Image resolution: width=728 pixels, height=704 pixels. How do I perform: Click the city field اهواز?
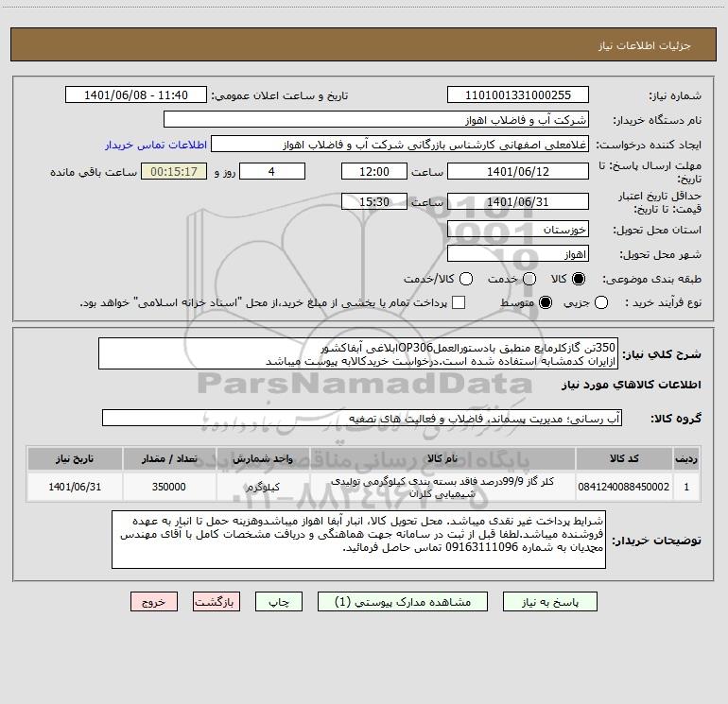(518, 254)
